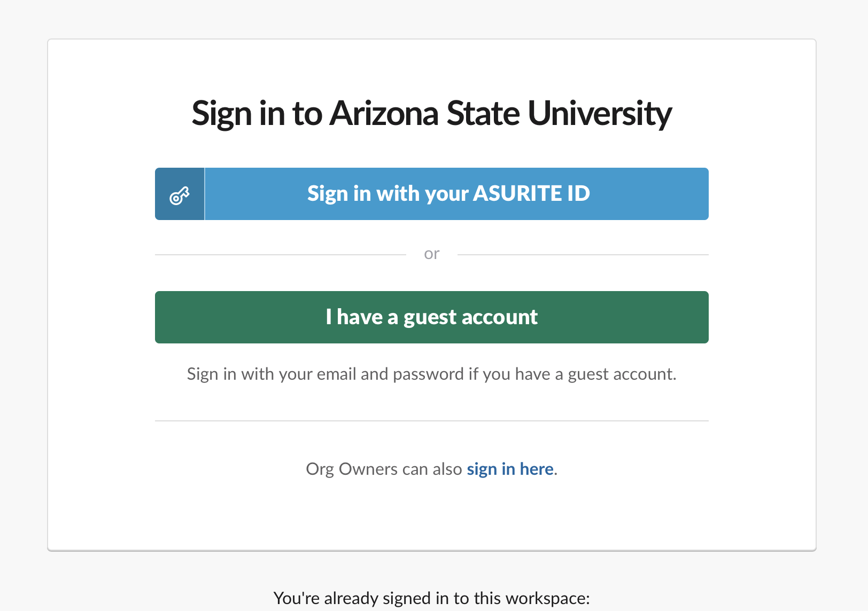
Task: Click the horizontal rule above the Org Owners text
Action: click(431, 421)
